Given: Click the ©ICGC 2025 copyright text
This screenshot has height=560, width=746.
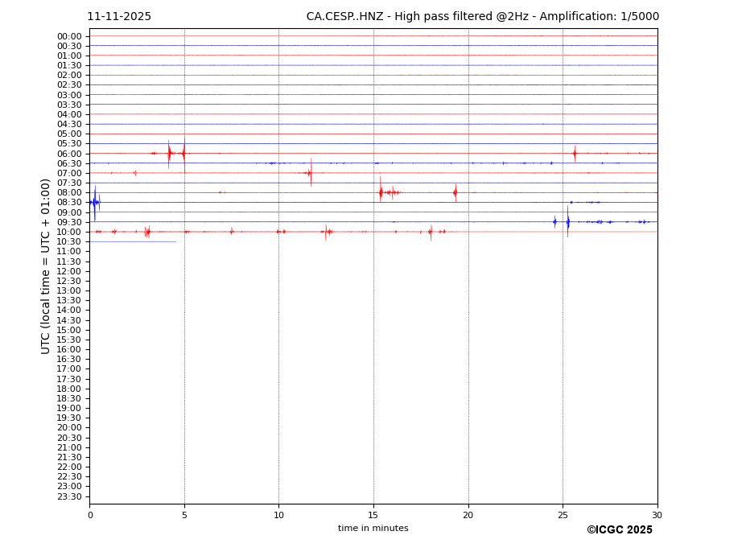Looking at the screenshot, I should (x=619, y=530).
